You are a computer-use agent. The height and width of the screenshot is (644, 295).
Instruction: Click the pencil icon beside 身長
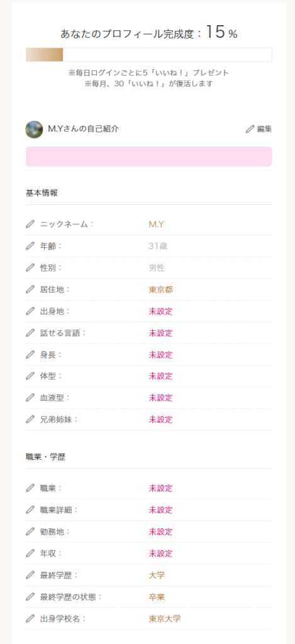click(30, 354)
